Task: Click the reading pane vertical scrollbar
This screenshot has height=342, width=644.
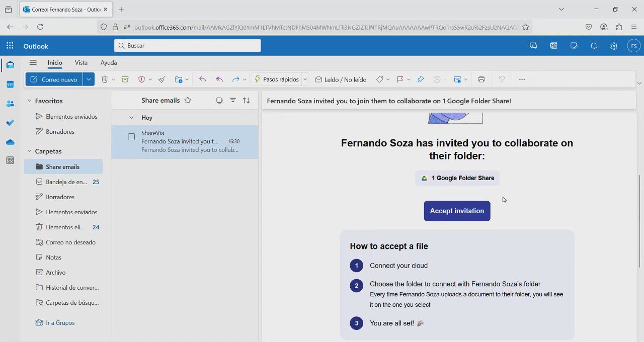Action: pyautogui.click(x=640, y=221)
